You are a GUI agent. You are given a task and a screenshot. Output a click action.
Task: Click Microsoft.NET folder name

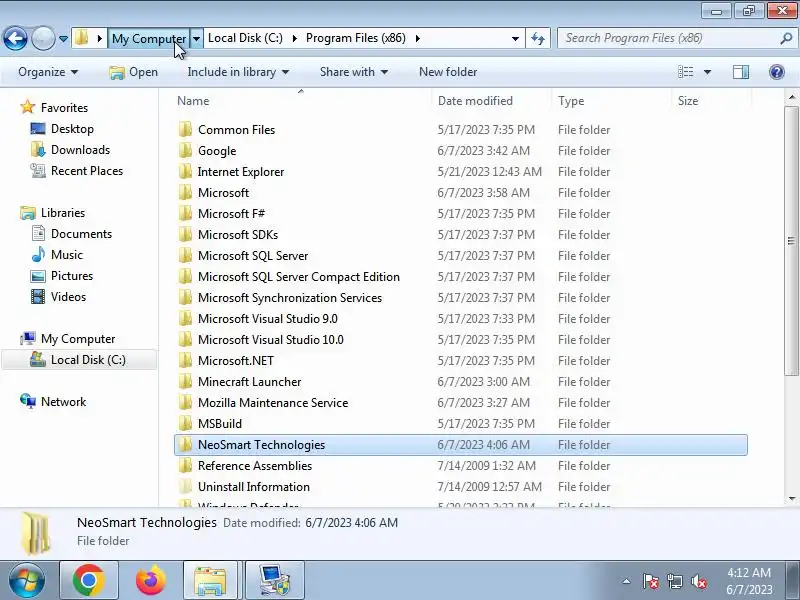236,361
